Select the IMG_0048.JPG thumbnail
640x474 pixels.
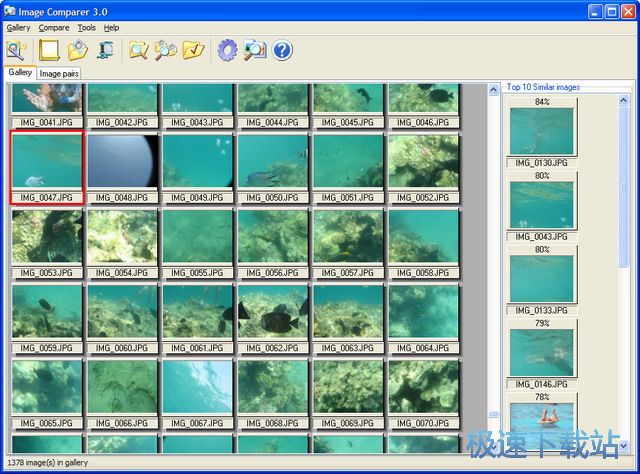(123, 161)
